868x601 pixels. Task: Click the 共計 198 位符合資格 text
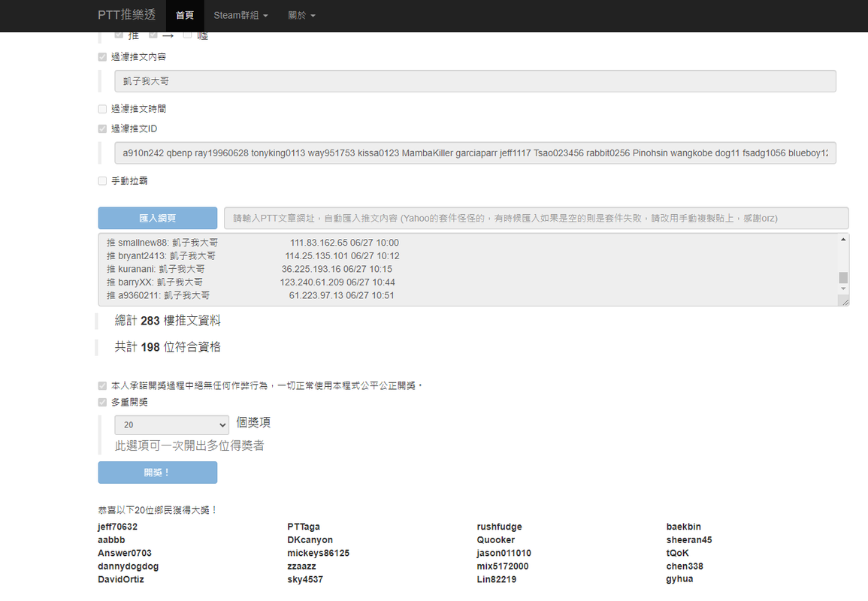[168, 347]
